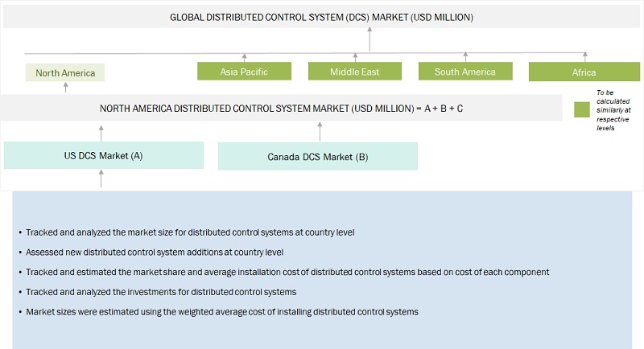
Task: Click the up arrow above Africa
Action: (x=584, y=58)
